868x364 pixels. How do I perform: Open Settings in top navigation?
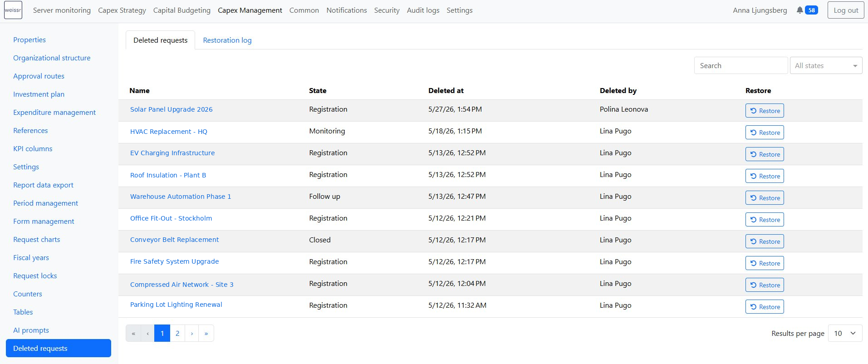pyautogui.click(x=460, y=10)
